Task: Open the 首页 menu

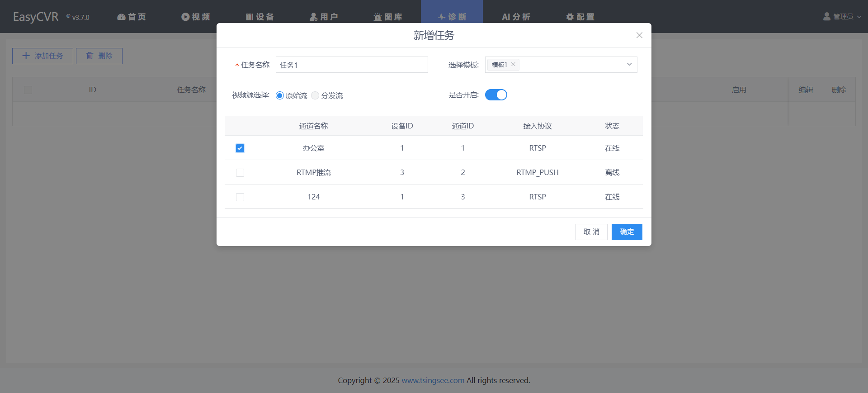Action: point(132,17)
